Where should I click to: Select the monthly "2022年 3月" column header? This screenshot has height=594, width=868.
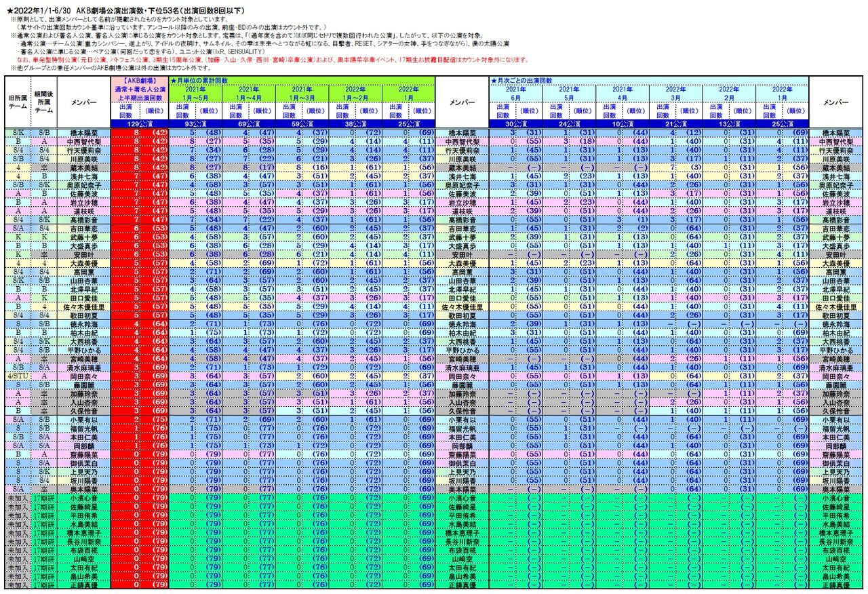676,93
